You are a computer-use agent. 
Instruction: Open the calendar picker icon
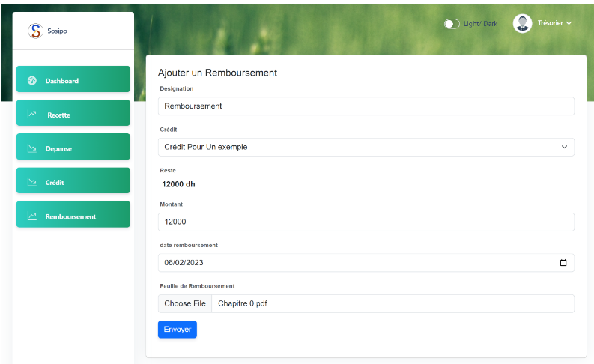click(x=563, y=262)
